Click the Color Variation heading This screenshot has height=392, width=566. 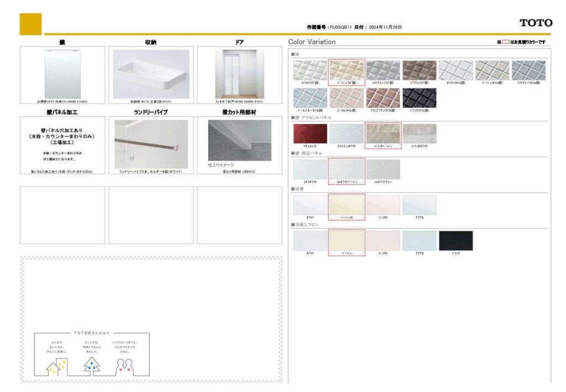click(x=312, y=42)
